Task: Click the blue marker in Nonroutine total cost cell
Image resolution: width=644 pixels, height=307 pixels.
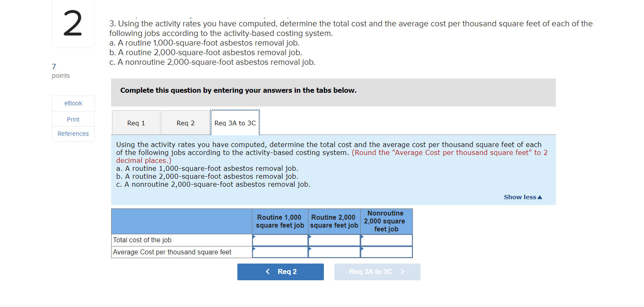Action: (363, 237)
